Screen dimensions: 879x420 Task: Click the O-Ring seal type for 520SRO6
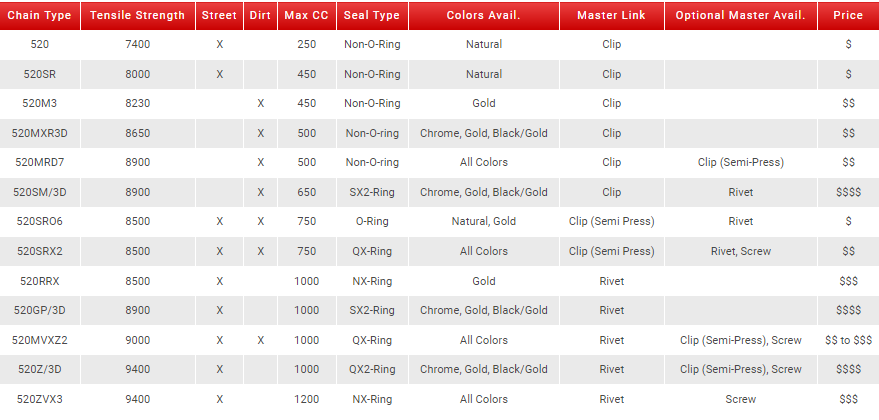point(371,222)
